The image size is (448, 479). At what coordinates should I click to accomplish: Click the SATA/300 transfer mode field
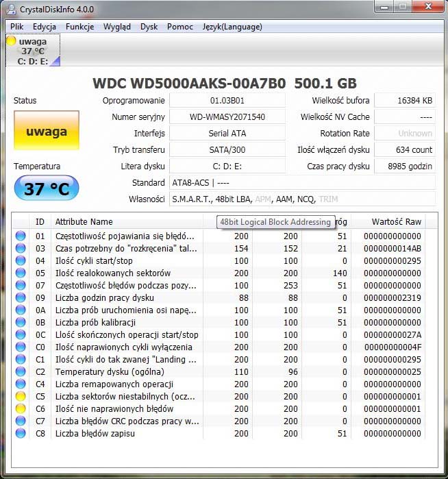point(227,150)
